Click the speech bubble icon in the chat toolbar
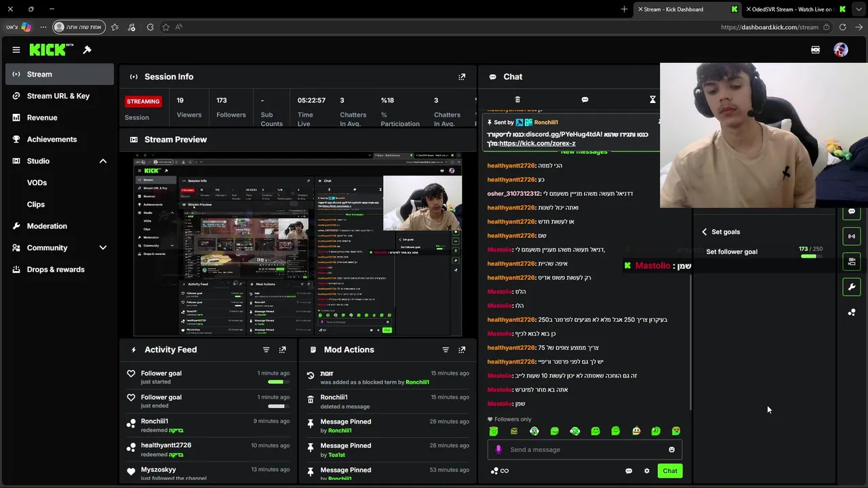The height and width of the screenshot is (488, 868). point(585,100)
